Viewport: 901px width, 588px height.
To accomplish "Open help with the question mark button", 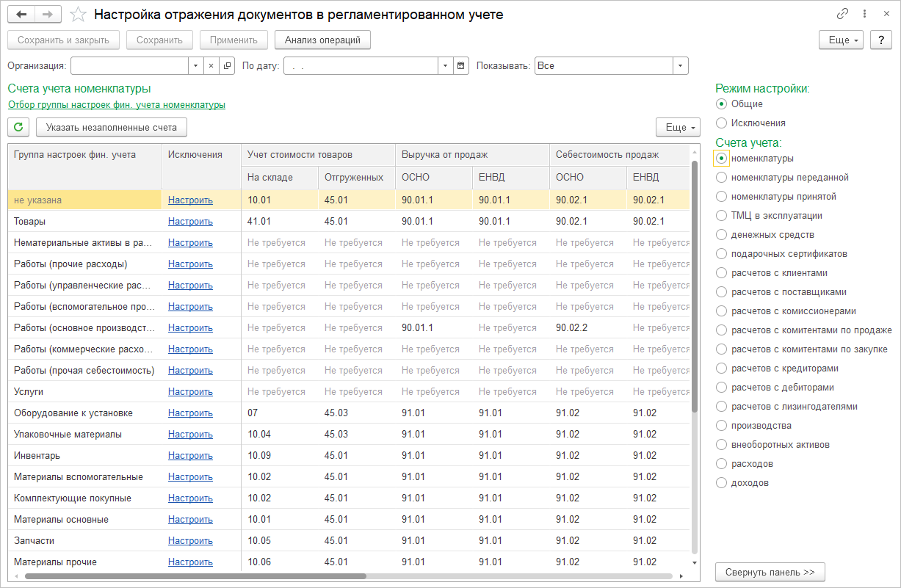I will (880, 40).
